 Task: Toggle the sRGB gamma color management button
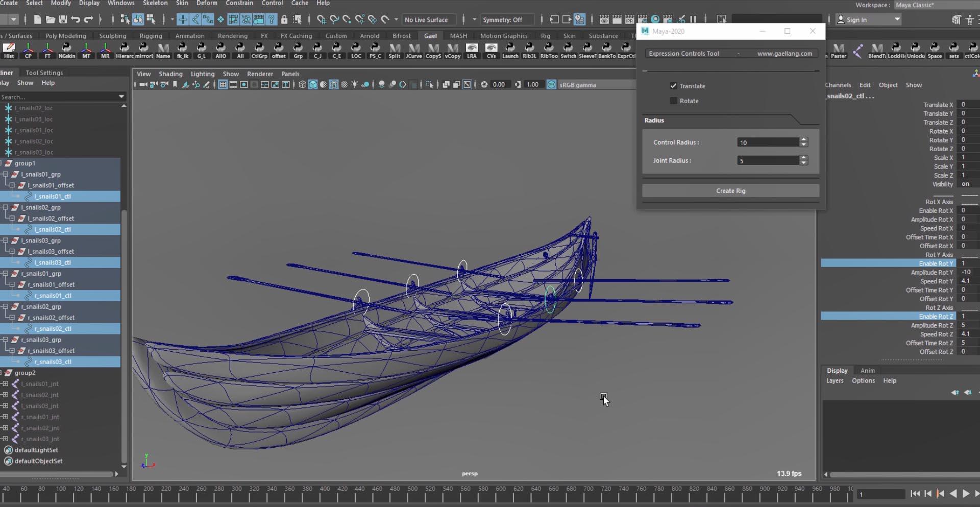click(x=551, y=85)
